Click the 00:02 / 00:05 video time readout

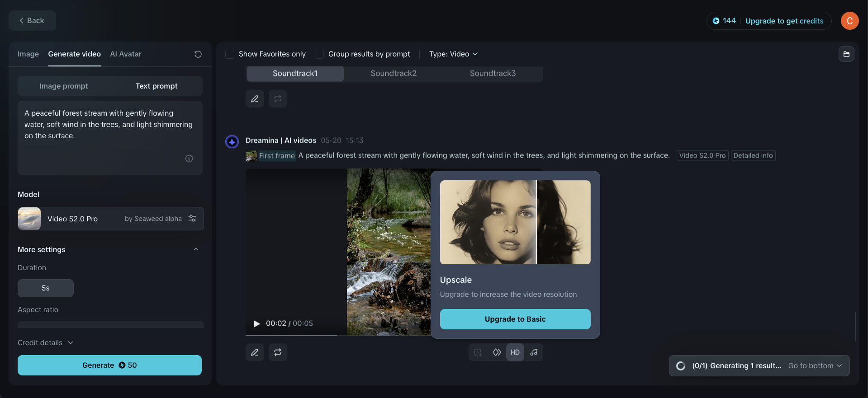(289, 323)
